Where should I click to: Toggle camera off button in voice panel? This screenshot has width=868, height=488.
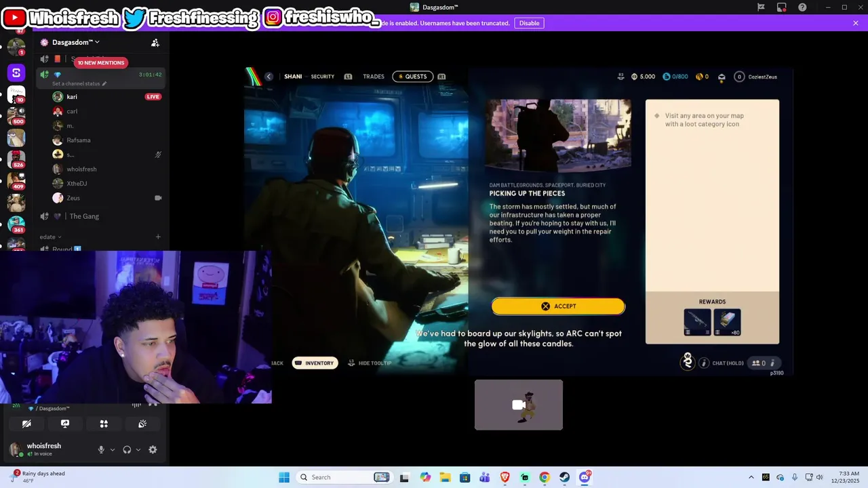tap(26, 424)
